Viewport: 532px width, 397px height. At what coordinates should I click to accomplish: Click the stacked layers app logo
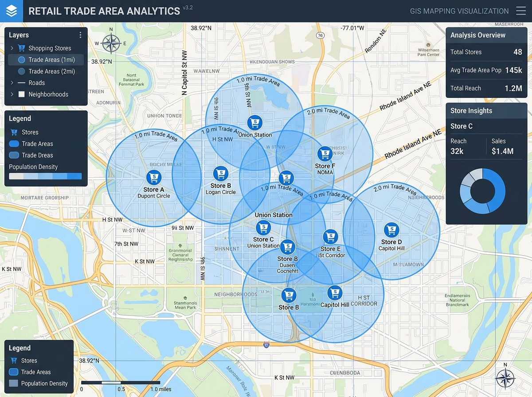click(x=11, y=11)
